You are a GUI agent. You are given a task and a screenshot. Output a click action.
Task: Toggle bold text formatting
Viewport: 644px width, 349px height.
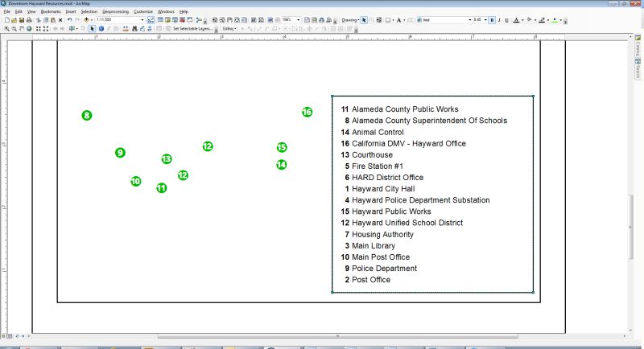pyautogui.click(x=492, y=19)
